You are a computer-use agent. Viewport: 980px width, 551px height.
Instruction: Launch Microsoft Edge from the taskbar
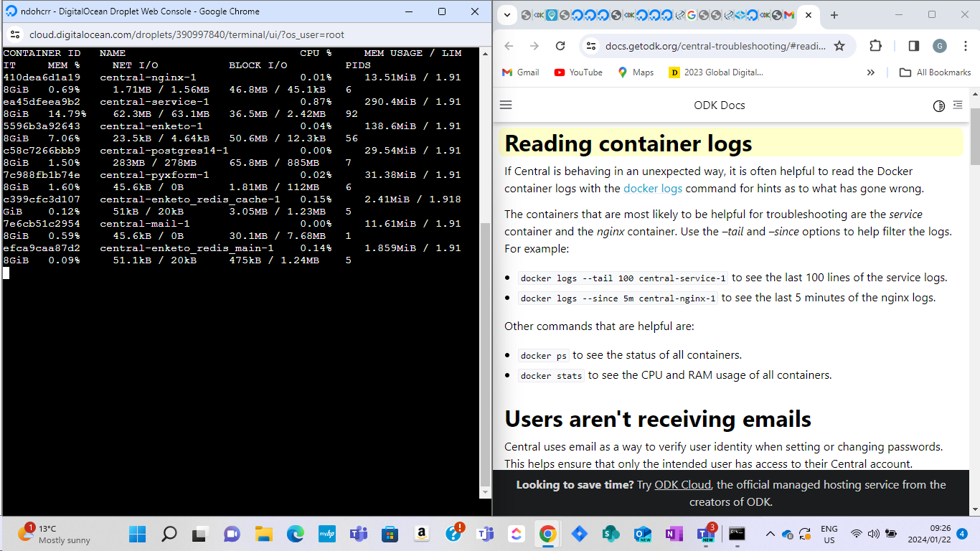295,534
